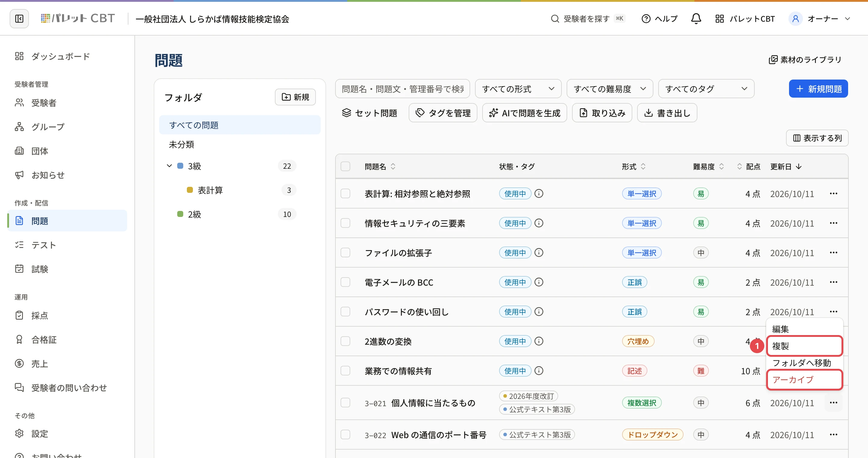Open すべてのタグ filter dropdown
This screenshot has height=458, width=868.
706,89
